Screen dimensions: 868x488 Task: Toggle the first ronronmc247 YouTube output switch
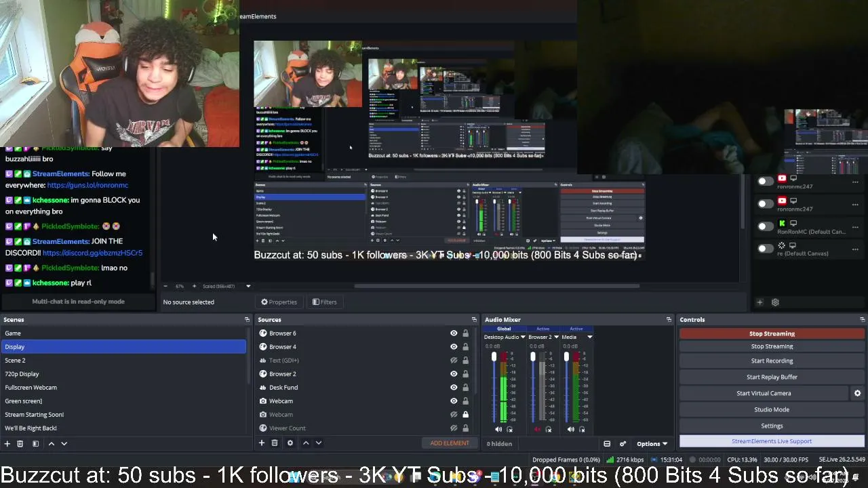[765, 181]
